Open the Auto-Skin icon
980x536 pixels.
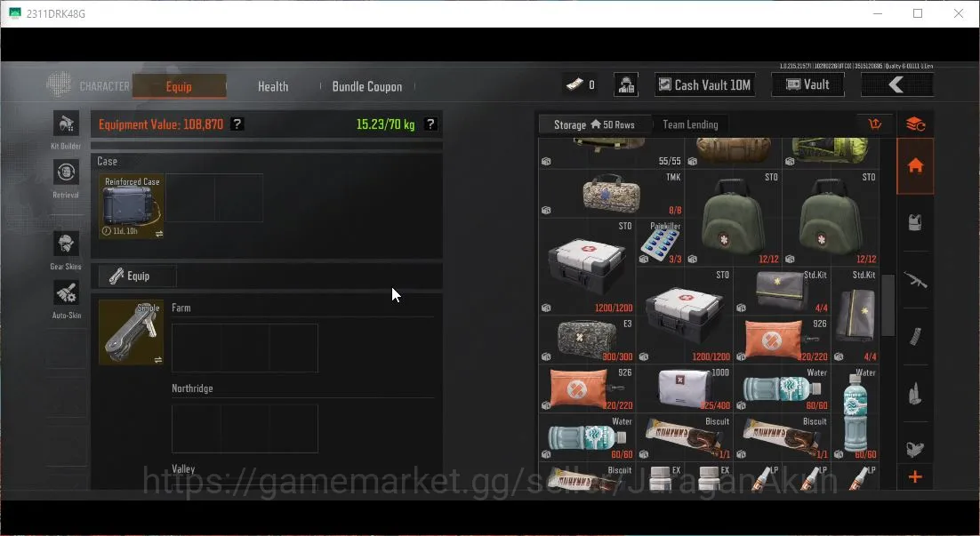tap(66, 292)
